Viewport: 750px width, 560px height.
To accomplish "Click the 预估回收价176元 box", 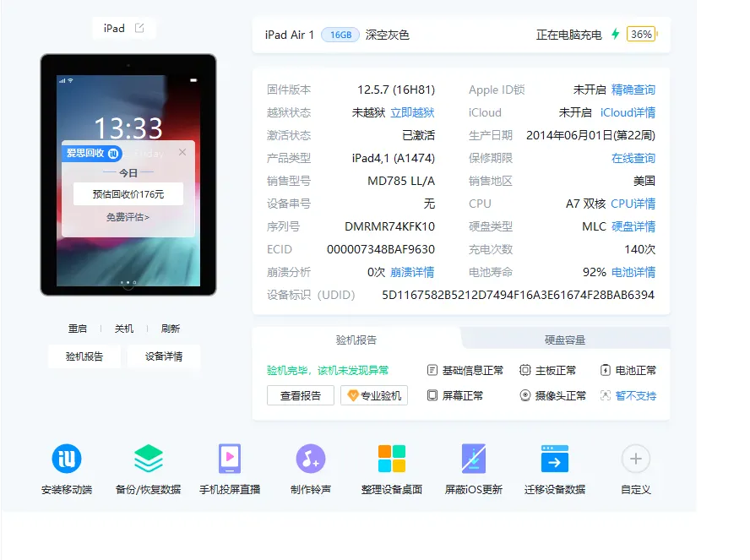I will click(x=128, y=193).
